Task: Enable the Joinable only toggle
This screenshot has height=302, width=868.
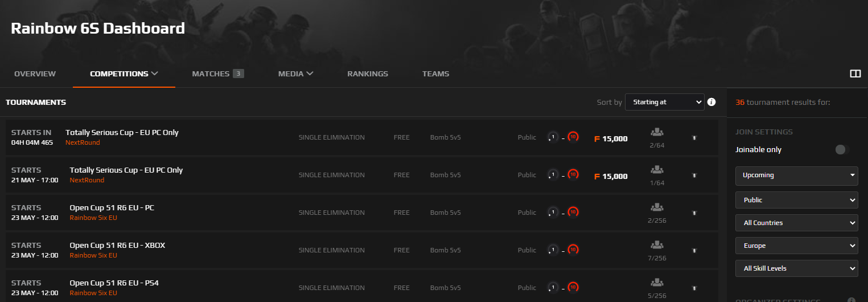Action: point(842,149)
